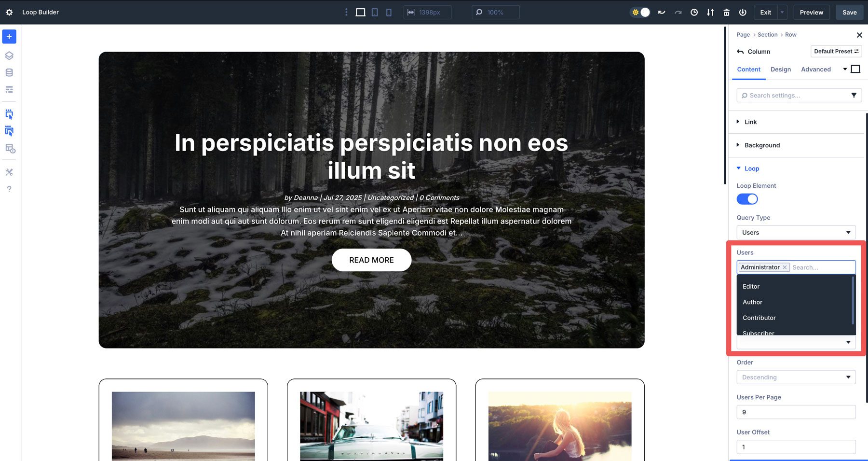Click the power icon near the Exit button

tap(743, 12)
